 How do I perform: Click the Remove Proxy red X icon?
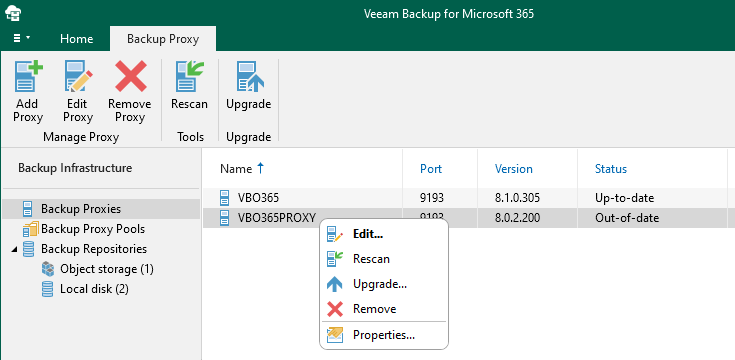130,76
